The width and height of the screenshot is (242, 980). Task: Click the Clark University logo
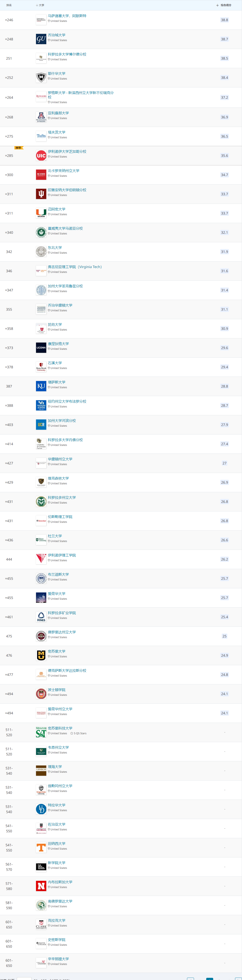(x=41, y=925)
